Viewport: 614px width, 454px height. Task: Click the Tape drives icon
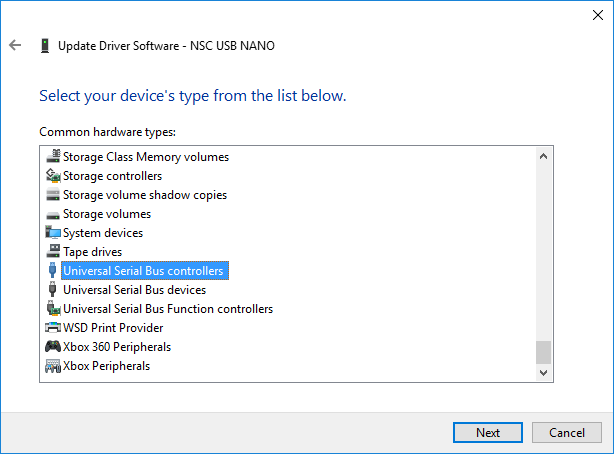53,251
